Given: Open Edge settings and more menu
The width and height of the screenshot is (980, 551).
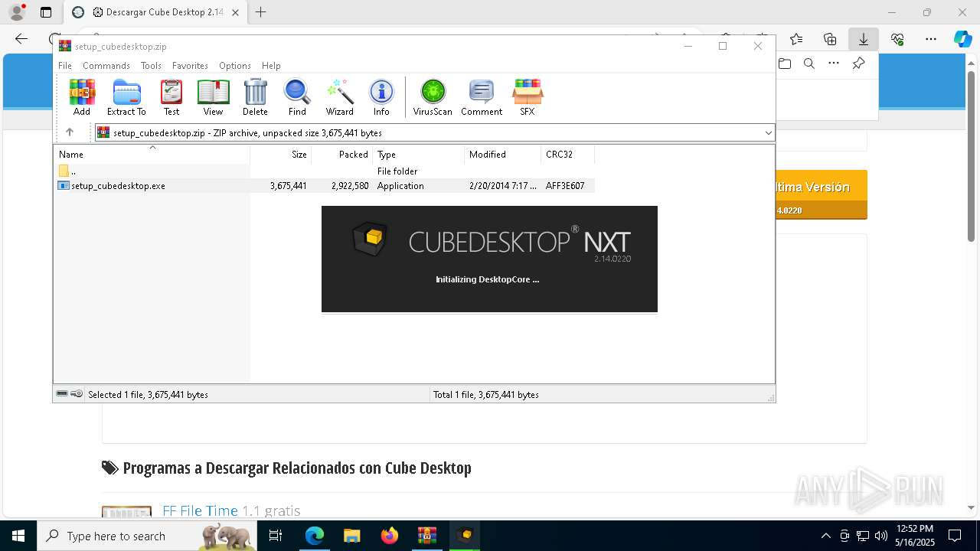Looking at the screenshot, I should click(x=931, y=39).
